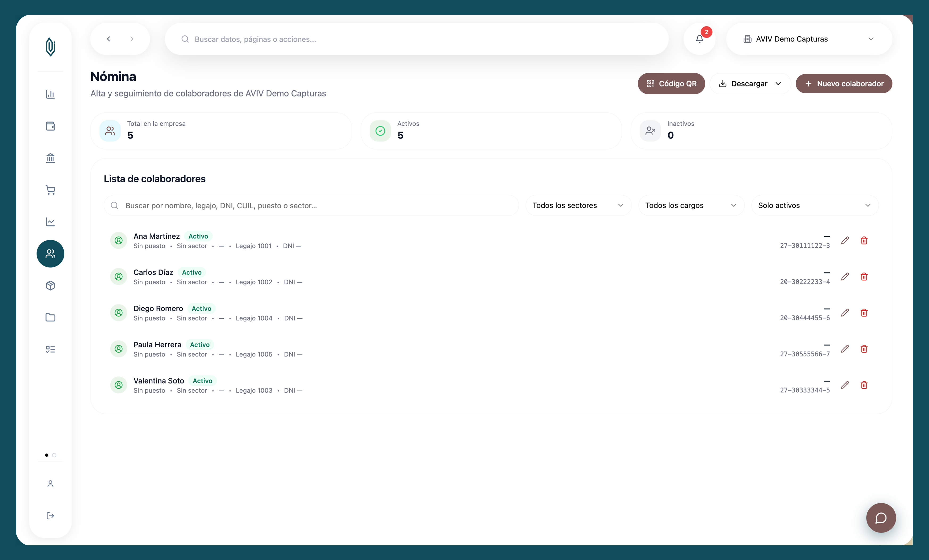Screen dimensions: 929x560
Task: Edit Paula Herrera with pencil icon
Action: coord(845,349)
